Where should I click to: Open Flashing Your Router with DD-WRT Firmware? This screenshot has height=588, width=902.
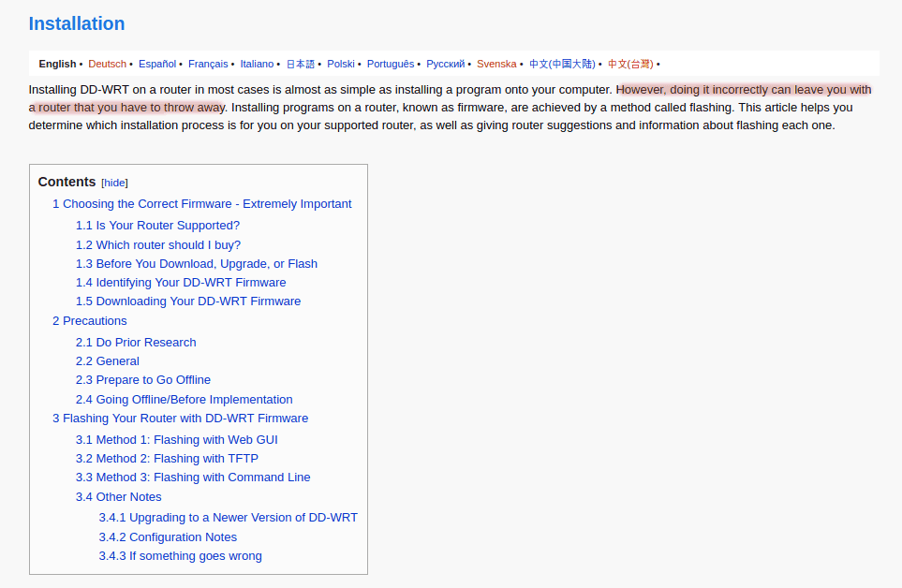[x=181, y=419]
